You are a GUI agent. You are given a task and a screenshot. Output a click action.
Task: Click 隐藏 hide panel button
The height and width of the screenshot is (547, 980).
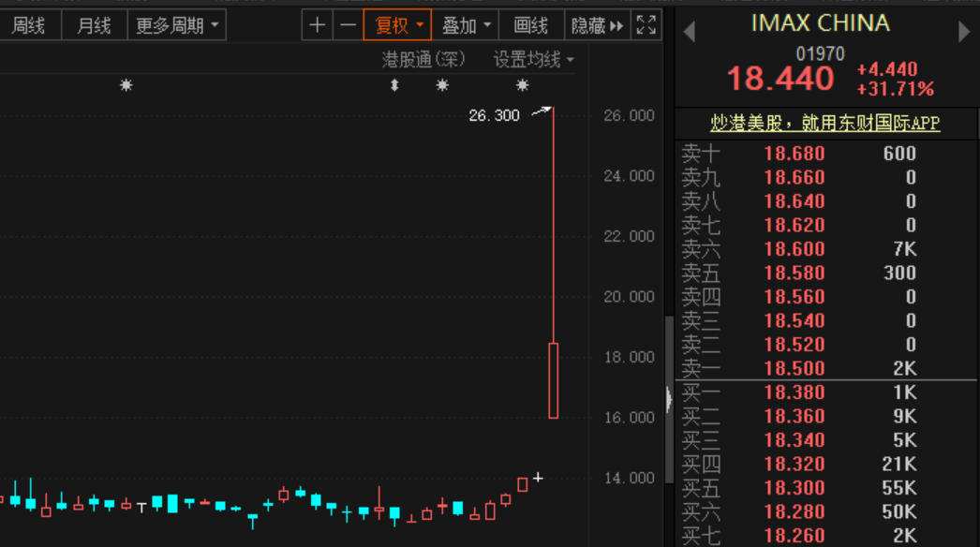(598, 25)
